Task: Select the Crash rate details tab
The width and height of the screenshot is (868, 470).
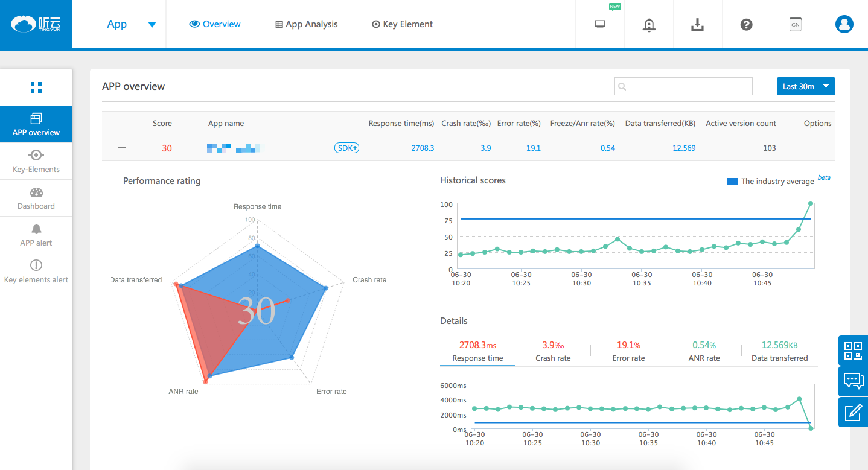Action: [553, 351]
